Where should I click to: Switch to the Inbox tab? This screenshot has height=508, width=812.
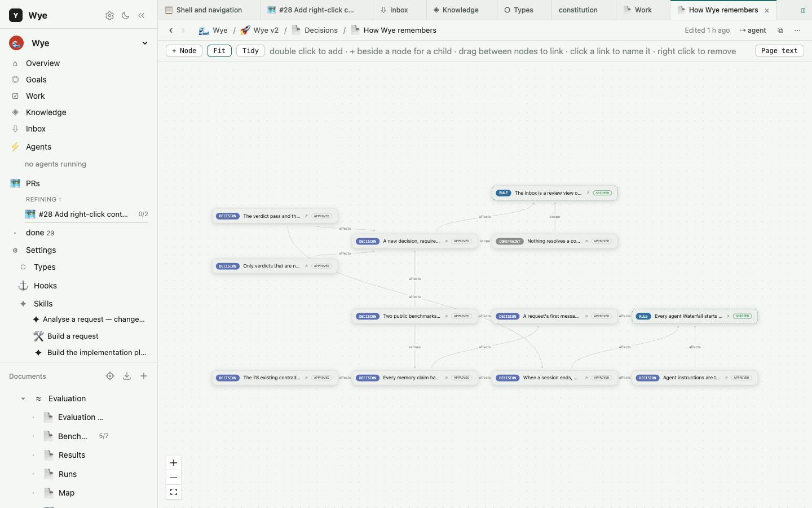coord(399,10)
